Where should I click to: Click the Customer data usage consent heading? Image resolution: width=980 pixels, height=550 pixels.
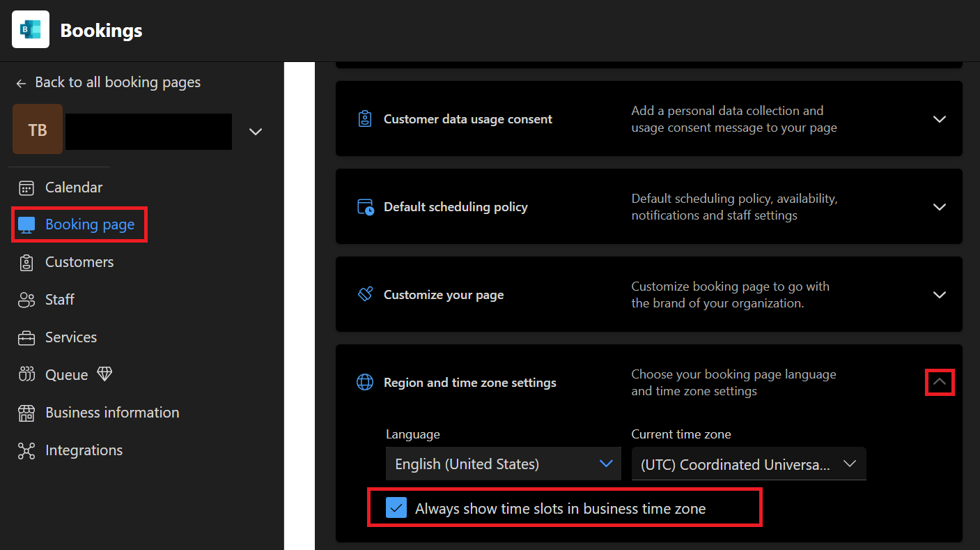[x=468, y=119]
